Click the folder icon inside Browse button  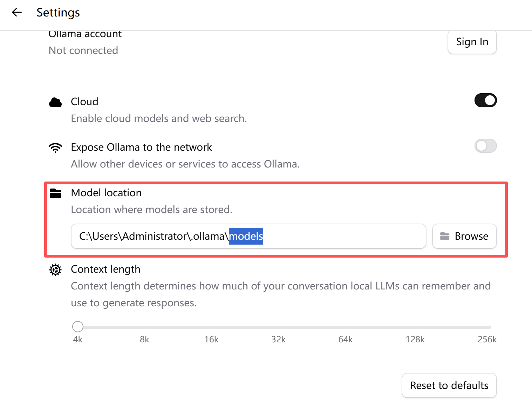[445, 236]
